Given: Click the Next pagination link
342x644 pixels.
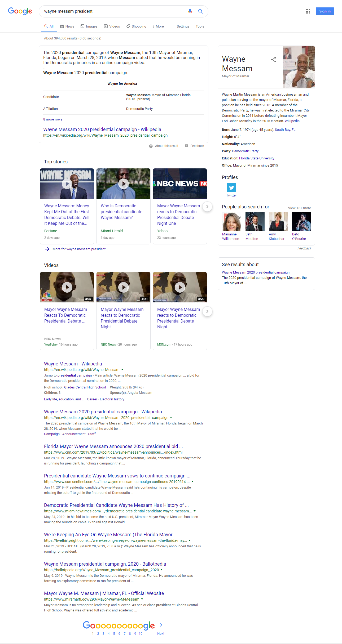Looking at the screenshot, I should pos(161,634).
